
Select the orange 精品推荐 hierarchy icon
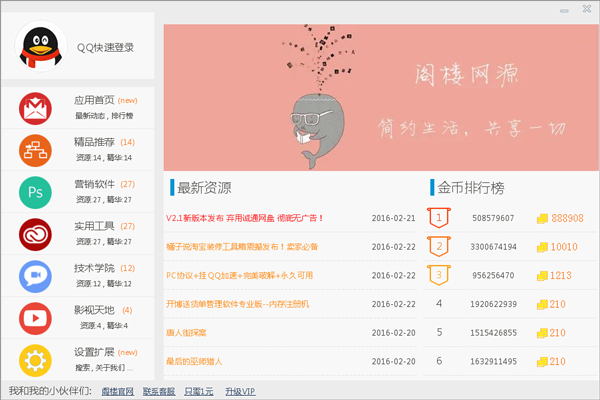(x=36, y=149)
